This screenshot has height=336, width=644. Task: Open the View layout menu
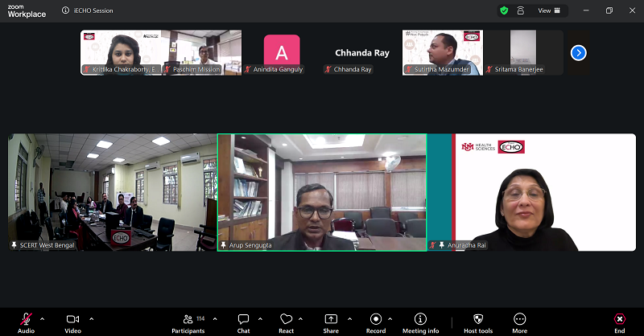pos(549,10)
